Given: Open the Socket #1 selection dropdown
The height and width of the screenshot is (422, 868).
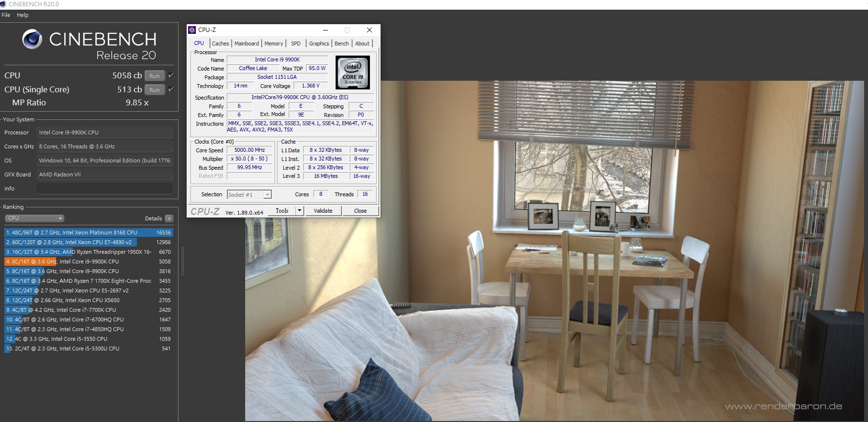Looking at the screenshot, I should tap(249, 194).
